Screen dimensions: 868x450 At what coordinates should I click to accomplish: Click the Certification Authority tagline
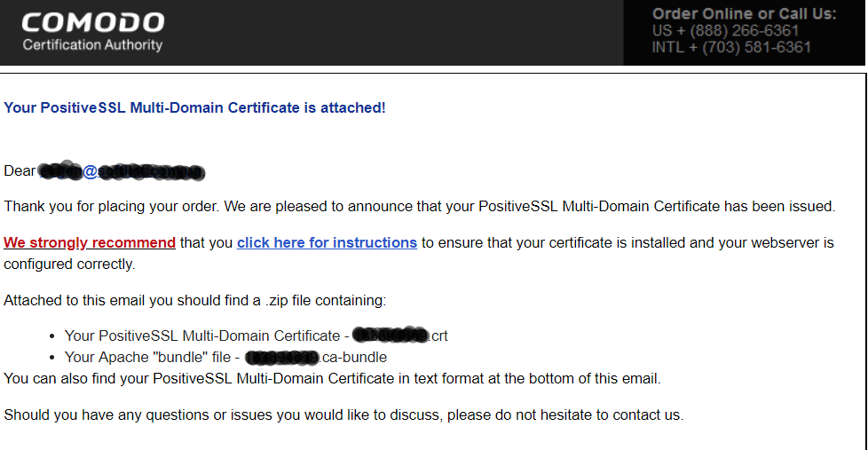coord(92,45)
